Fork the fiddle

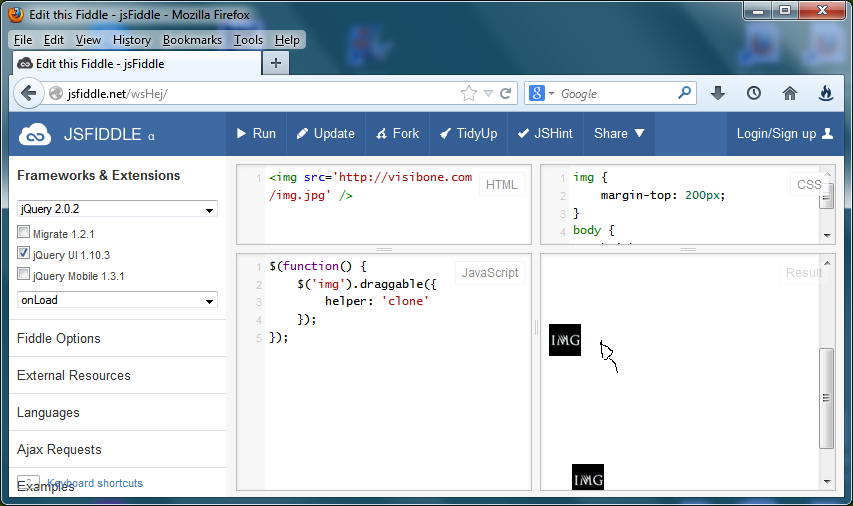398,134
